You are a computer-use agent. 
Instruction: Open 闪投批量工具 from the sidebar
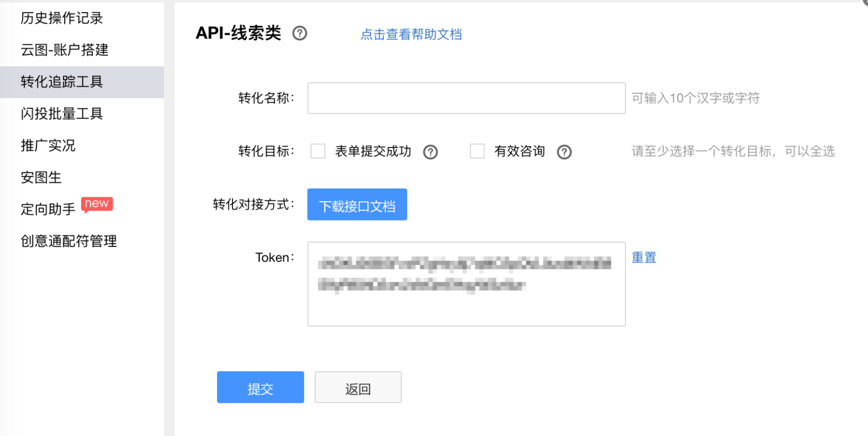62,114
